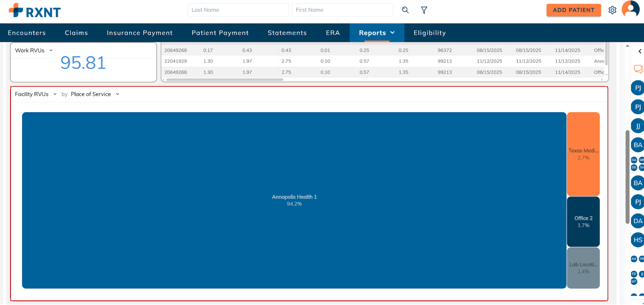The width and height of the screenshot is (644, 305).
Task: Open the user profile avatar
Action: (x=630, y=9)
